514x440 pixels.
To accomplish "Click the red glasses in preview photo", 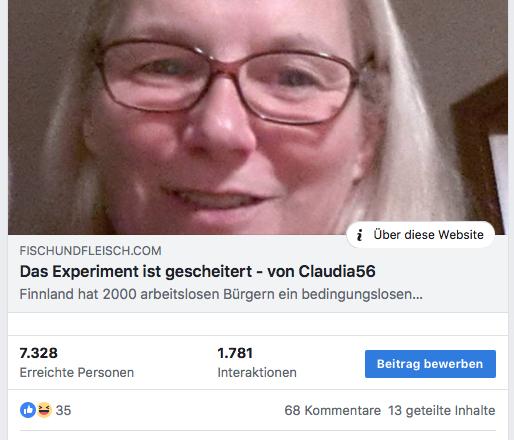I will [227, 82].
